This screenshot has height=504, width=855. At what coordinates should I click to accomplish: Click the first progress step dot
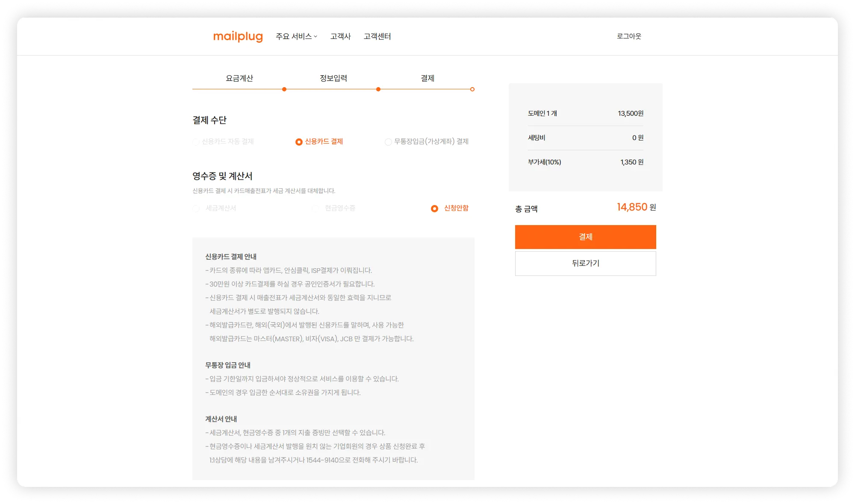(x=284, y=89)
